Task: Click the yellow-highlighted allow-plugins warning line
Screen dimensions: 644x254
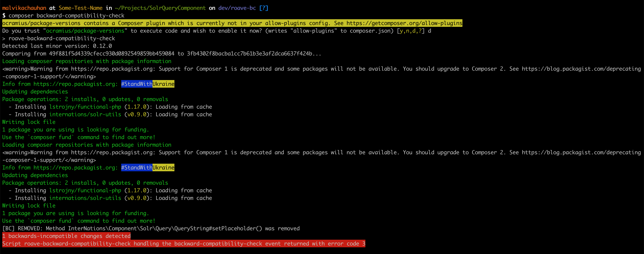Action: coord(232,23)
